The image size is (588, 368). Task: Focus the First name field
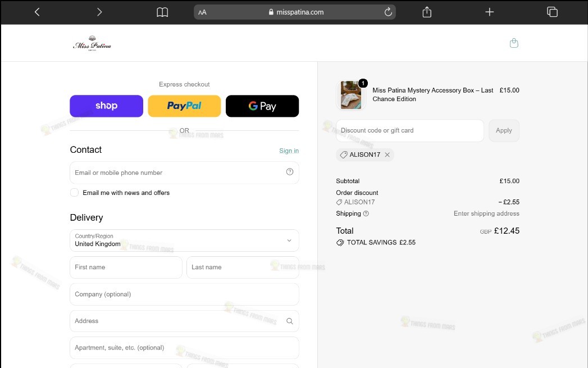[126, 267]
